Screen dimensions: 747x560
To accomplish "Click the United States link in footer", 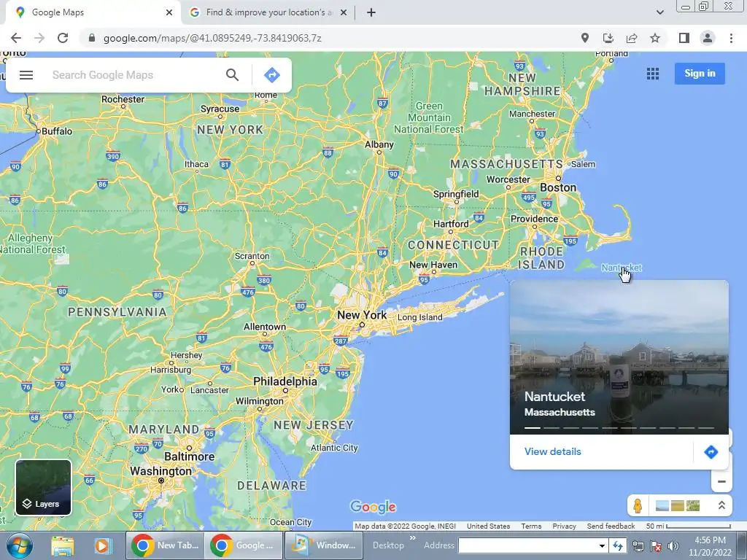I will [488, 526].
